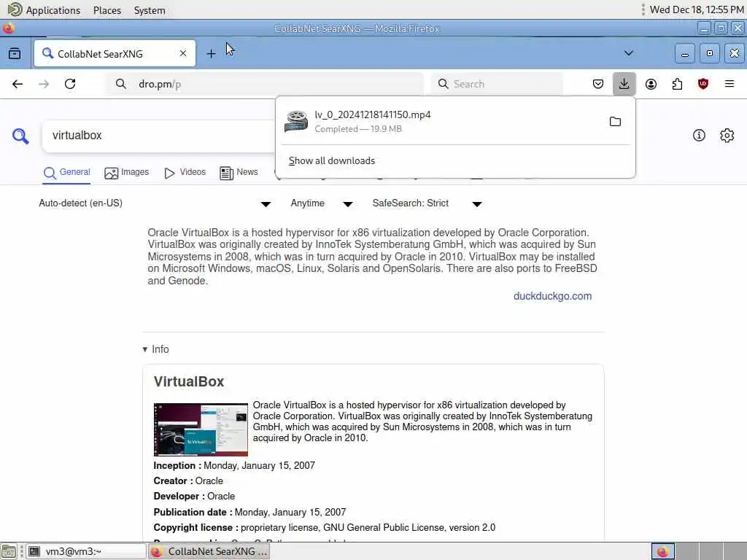
Task: Open the Anytime time range dropdown
Action: pos(322,203)
